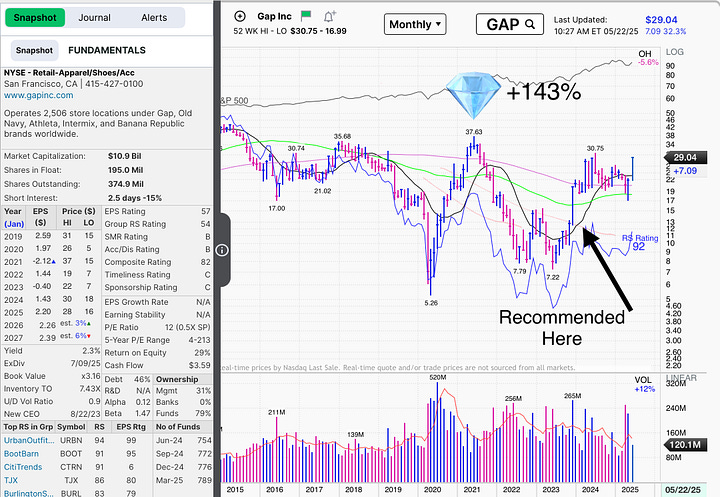
Task: Select the FUNDAMENTALS sub-tab
Action: (x=107, y=50)
